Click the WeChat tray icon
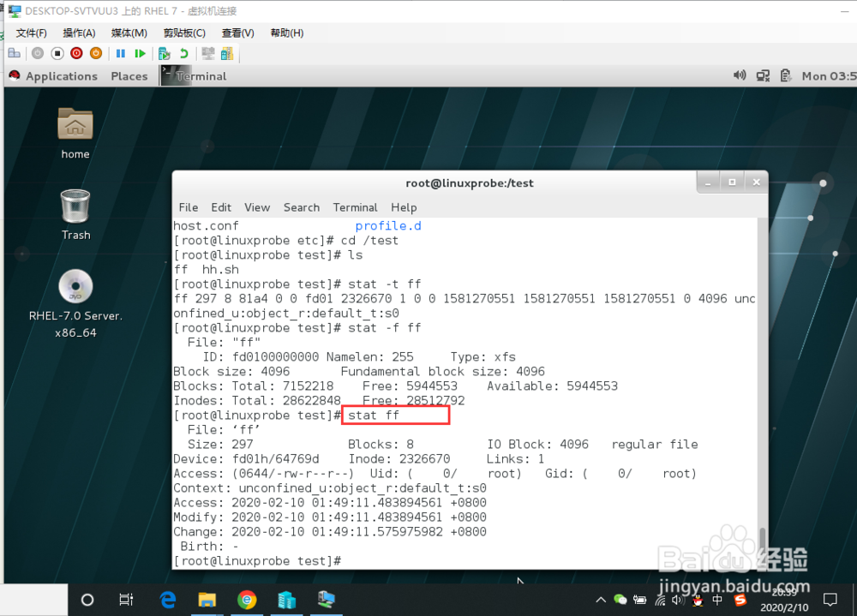857x616 pixels. pos(620,600)
